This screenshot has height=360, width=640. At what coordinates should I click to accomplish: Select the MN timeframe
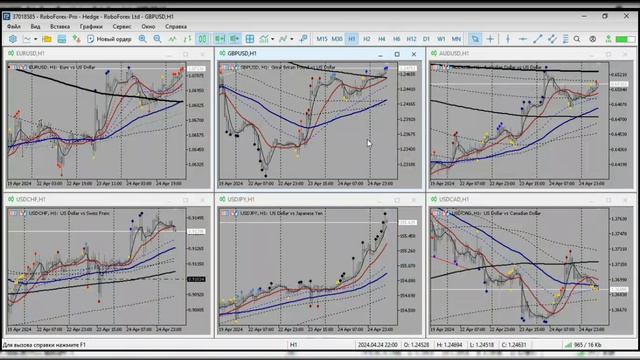pos(456,39)
